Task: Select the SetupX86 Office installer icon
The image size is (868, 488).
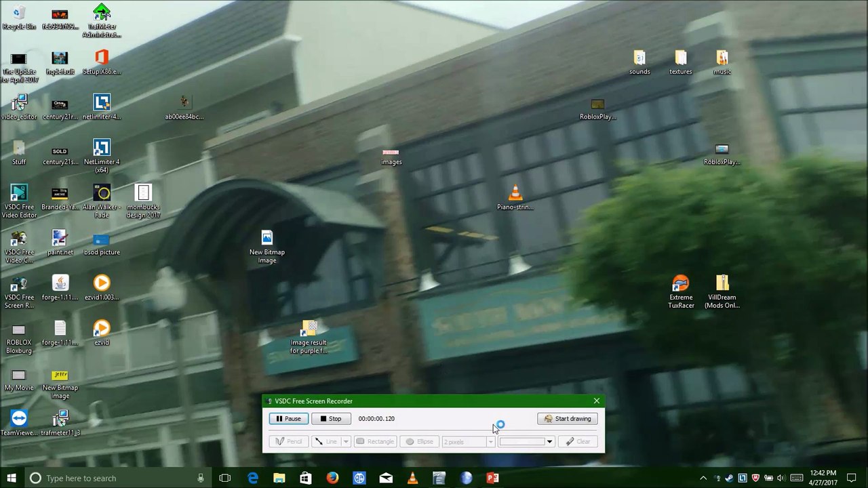Action: [x=102, y=62]
